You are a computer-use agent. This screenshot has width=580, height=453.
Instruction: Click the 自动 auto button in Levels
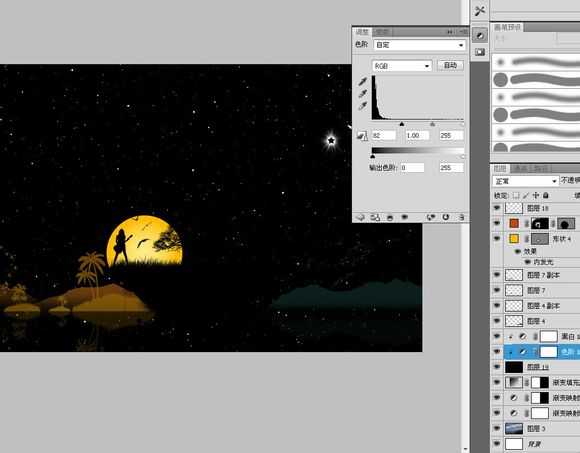click(450, 65)
